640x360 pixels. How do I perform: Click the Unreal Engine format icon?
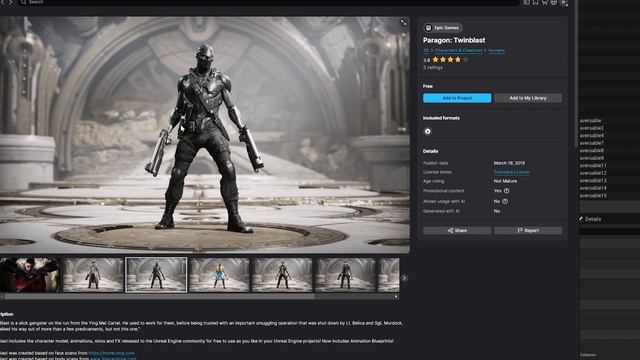point(427,131)
